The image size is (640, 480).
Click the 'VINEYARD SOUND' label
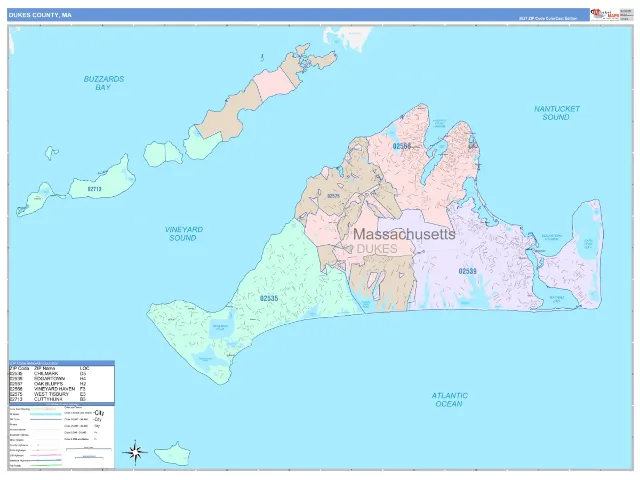tap(184, 233)
